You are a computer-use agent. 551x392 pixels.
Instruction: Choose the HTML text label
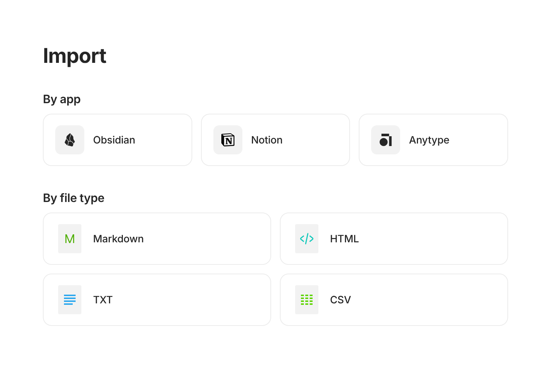[x=344, y=239]
